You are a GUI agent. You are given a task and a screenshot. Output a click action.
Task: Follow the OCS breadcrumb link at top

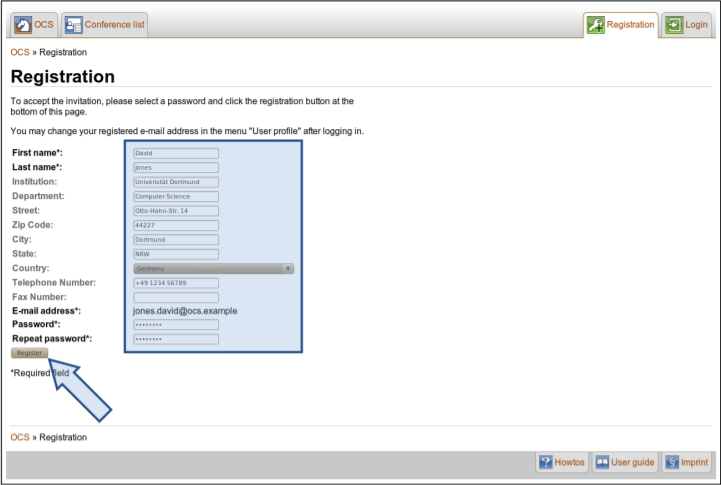click(x=20, y=52)
